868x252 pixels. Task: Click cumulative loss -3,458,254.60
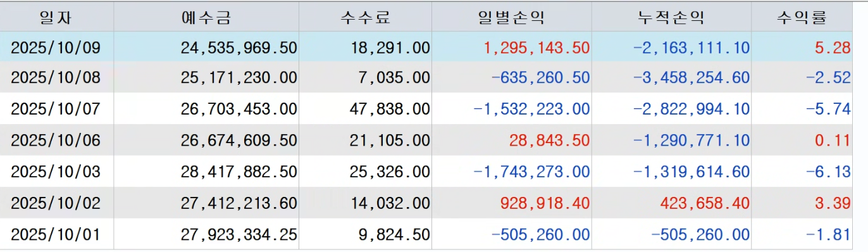coord(691,78)
